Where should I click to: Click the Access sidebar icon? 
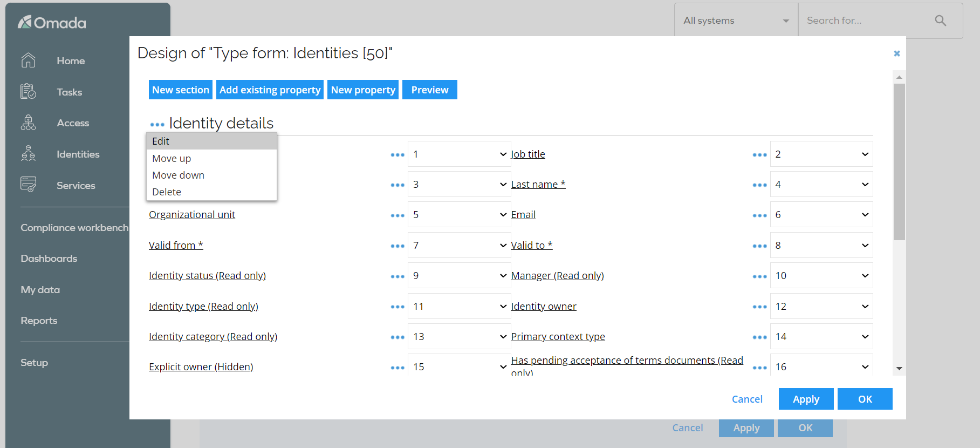tap(28, 123)
